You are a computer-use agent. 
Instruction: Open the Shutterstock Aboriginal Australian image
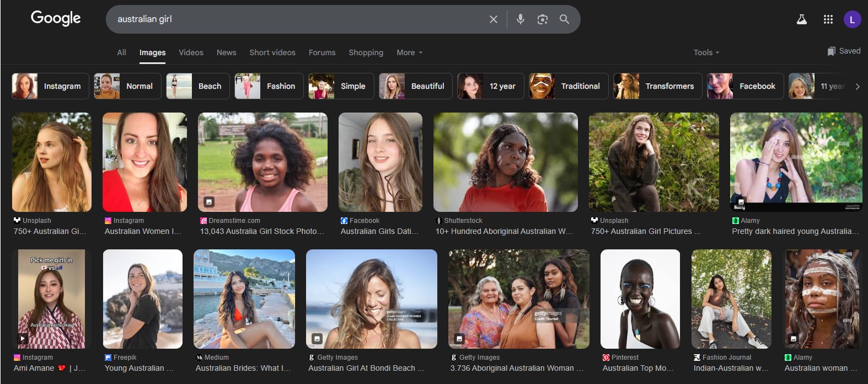click(x=506, y=162)
